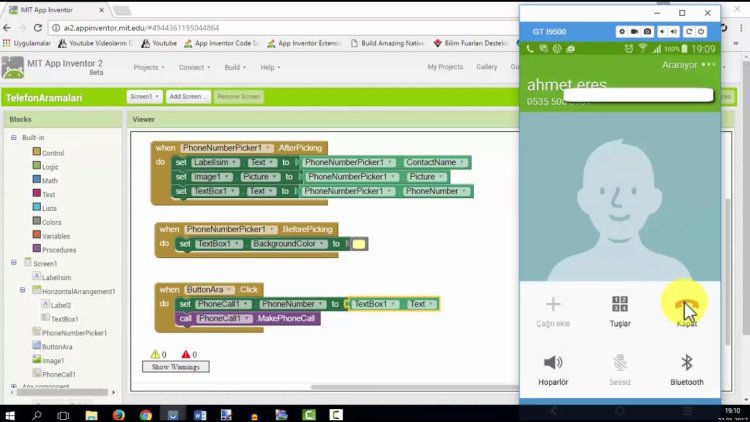Open the Screen1 selector dropdown

point(144,97)
